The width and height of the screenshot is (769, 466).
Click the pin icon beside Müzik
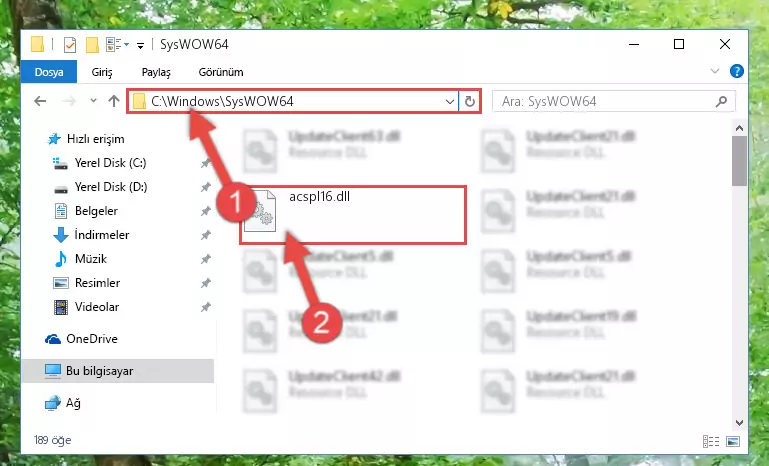click(205, 259)
